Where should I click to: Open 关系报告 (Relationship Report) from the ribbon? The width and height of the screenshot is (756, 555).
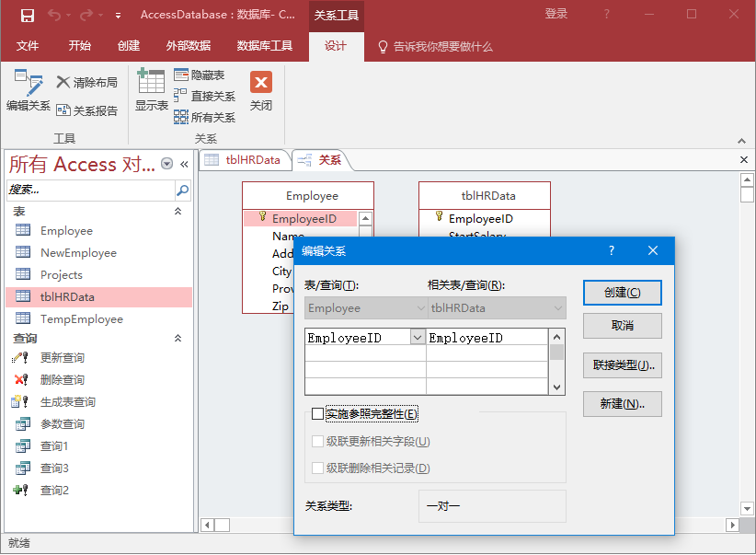[86, 110]
